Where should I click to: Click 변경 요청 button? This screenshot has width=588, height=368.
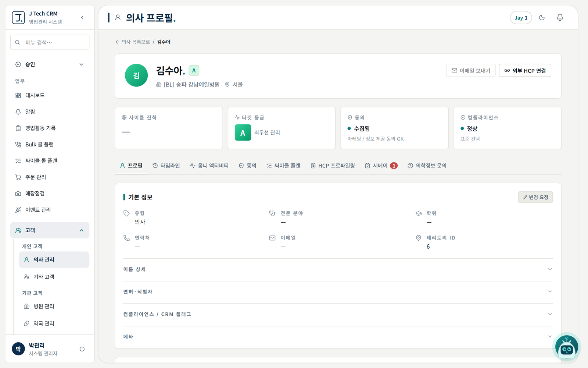point(535,197)
